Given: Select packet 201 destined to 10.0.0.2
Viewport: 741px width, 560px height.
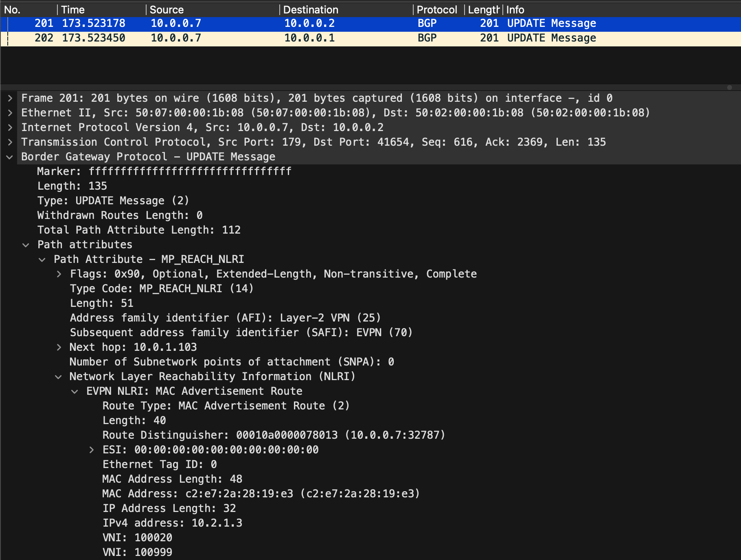Looking at the screenshot, I should point(370,24).
